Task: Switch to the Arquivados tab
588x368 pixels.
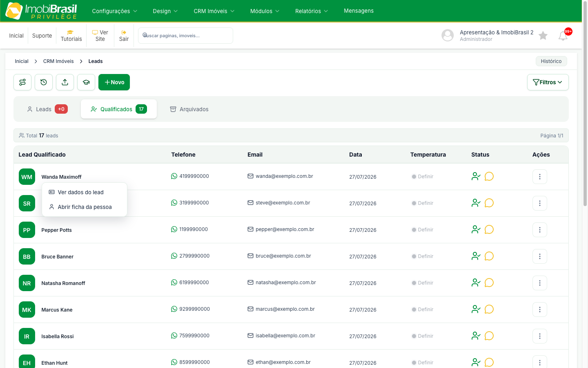Action: [x=189, y=109]
